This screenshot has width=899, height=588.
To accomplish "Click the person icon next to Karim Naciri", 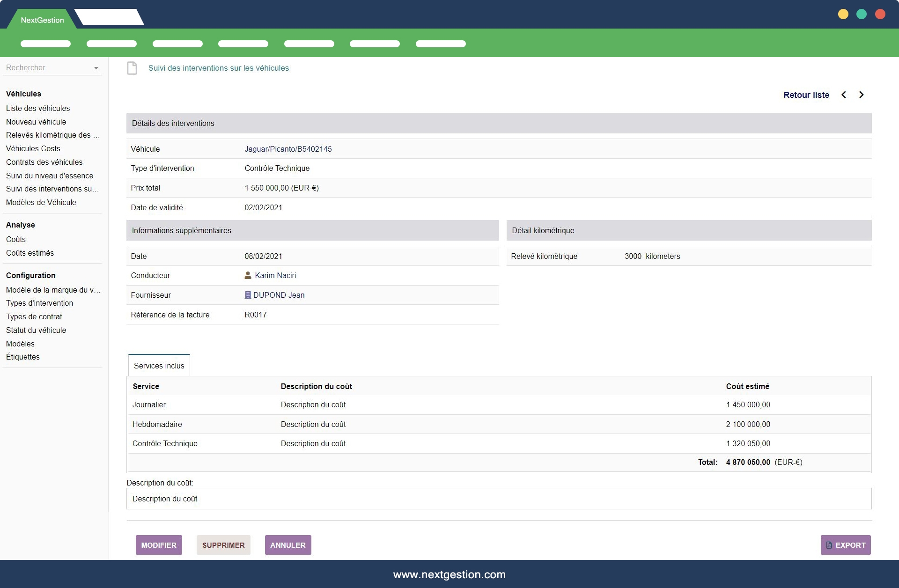I will click(248, 276).
